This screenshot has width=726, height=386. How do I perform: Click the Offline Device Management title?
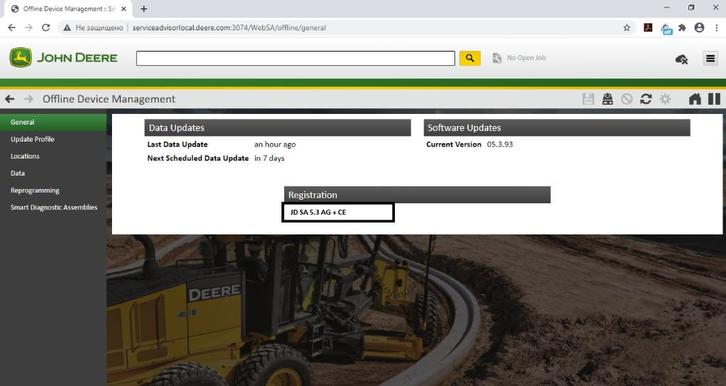(109, 99)
